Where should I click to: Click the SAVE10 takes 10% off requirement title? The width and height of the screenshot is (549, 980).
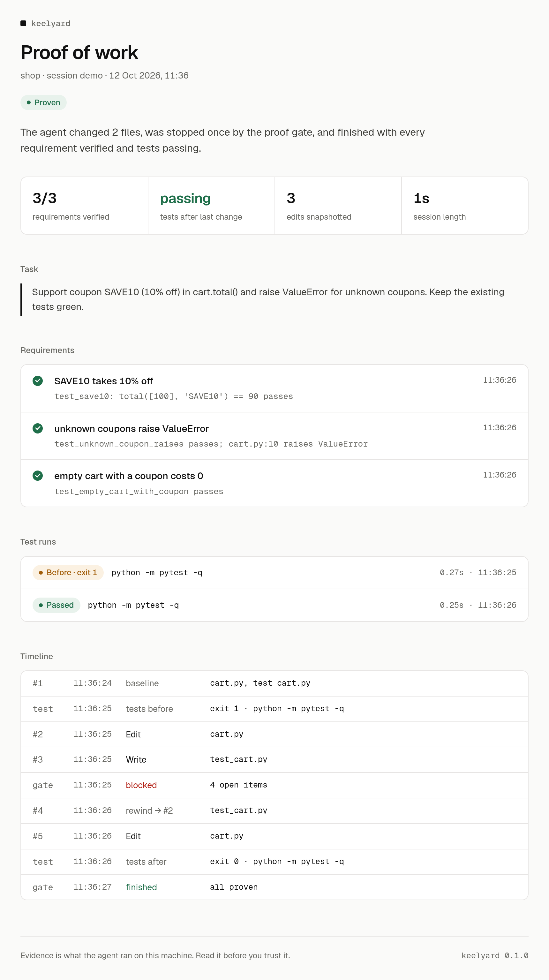103,381
